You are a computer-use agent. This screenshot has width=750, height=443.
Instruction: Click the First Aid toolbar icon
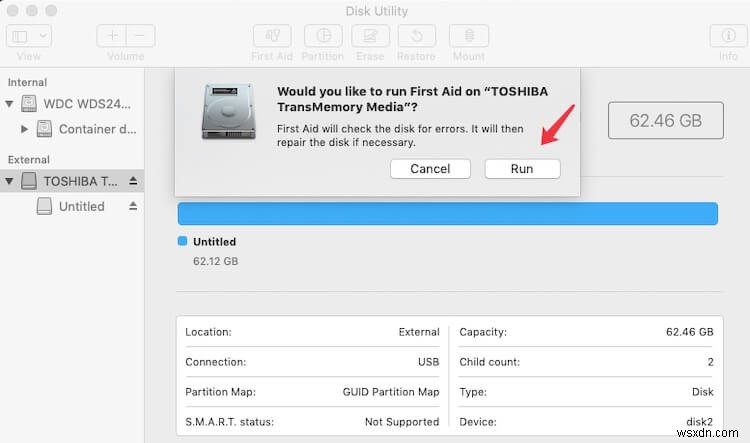tap(272, 35)
